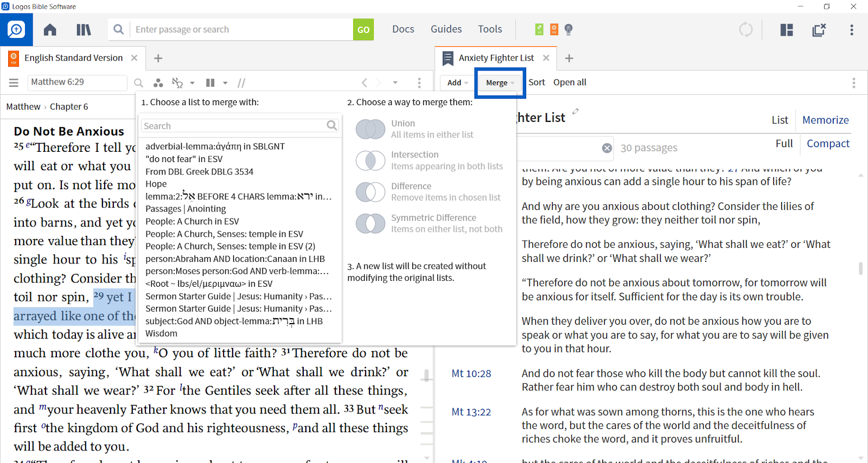This screenshot has width=868, height=463.
Task: Click the Sort button
Action: (x=537, y=82)
